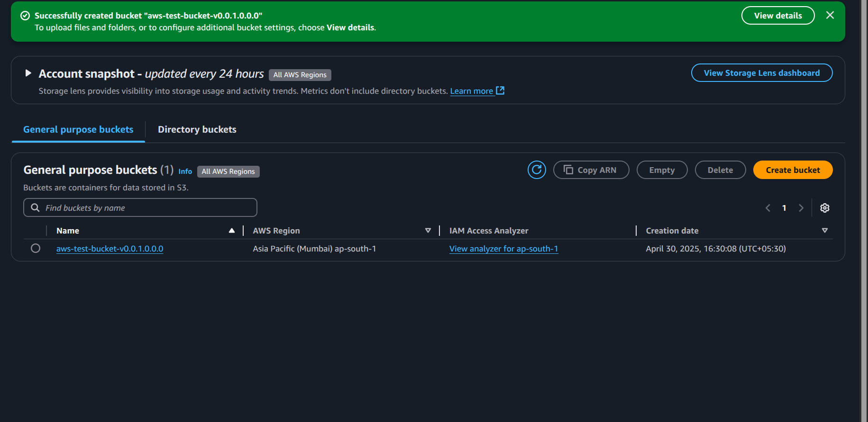Select page 1 in pagination
The width and height of the screenshot is (868, 422).
784,208
